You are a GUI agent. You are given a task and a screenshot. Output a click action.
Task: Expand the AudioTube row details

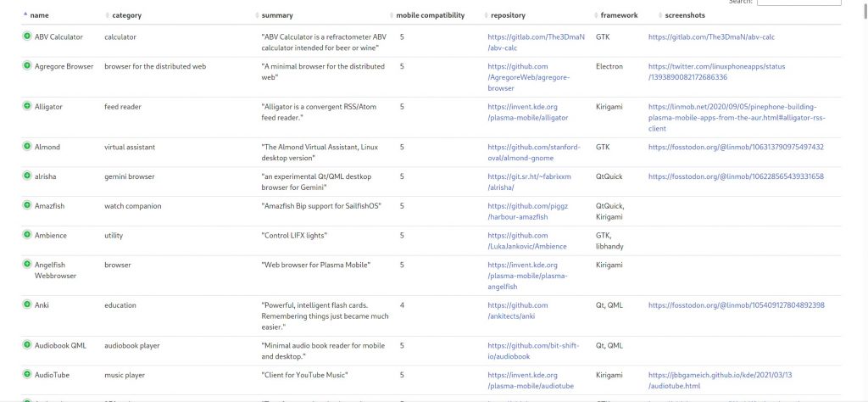click(x=26, y=375)
